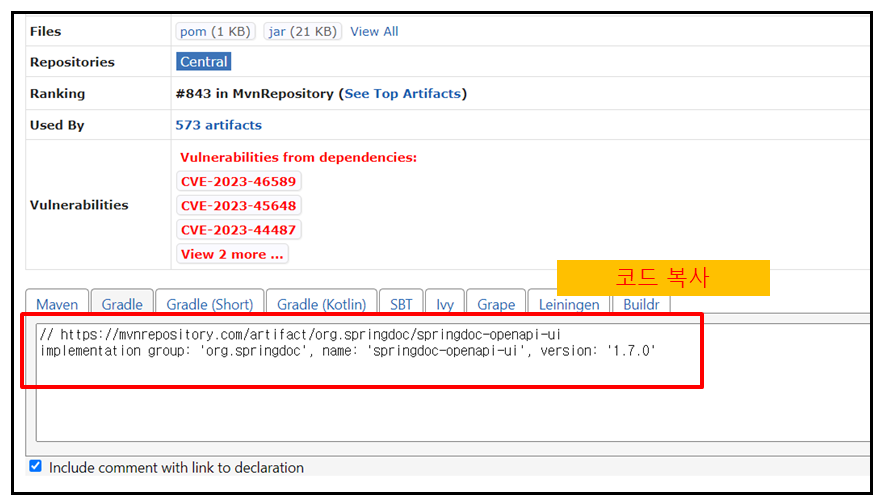The width and height of the screenshot is (892, 502).
Task: Click the Used By row label
Action: click(57, 125)
